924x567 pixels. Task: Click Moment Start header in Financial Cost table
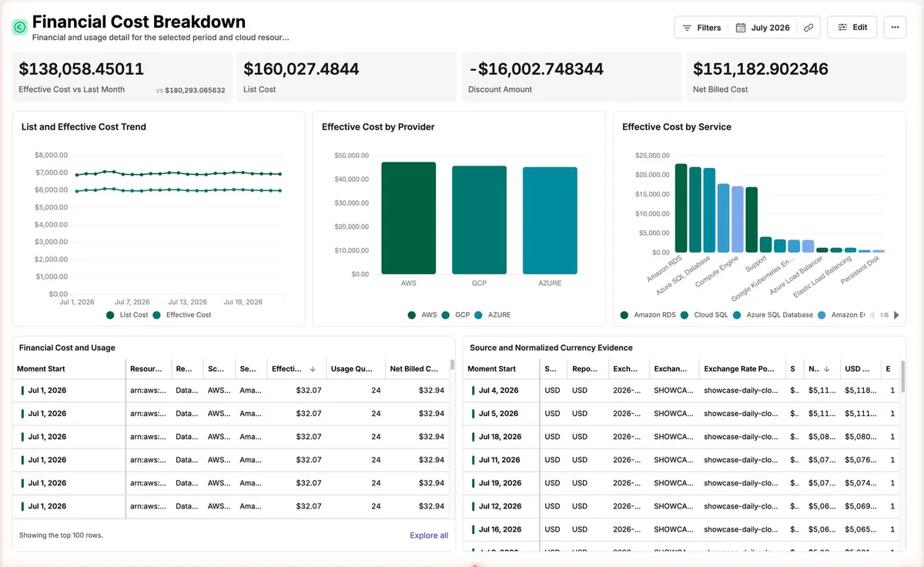click(69, 369)
